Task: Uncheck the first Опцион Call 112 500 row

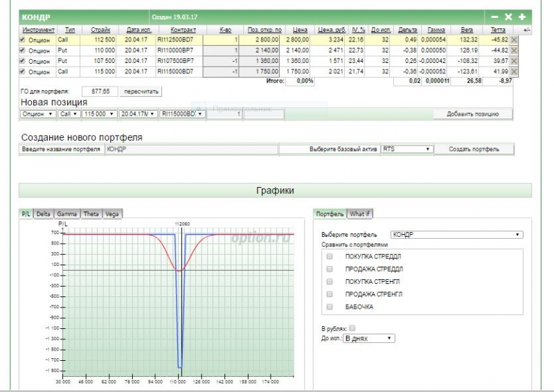Action: [23, 41]
